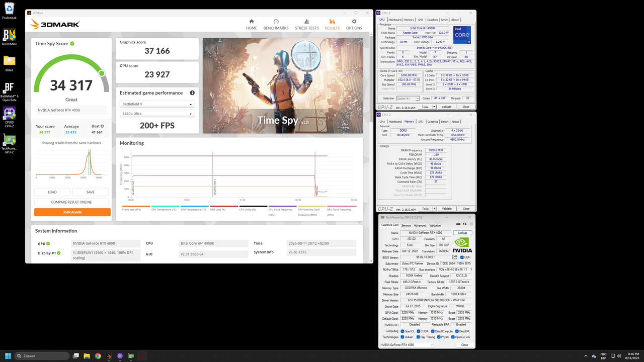
Task: Open Google Chrome from the taskbar
Action: (x=98, y=356)
